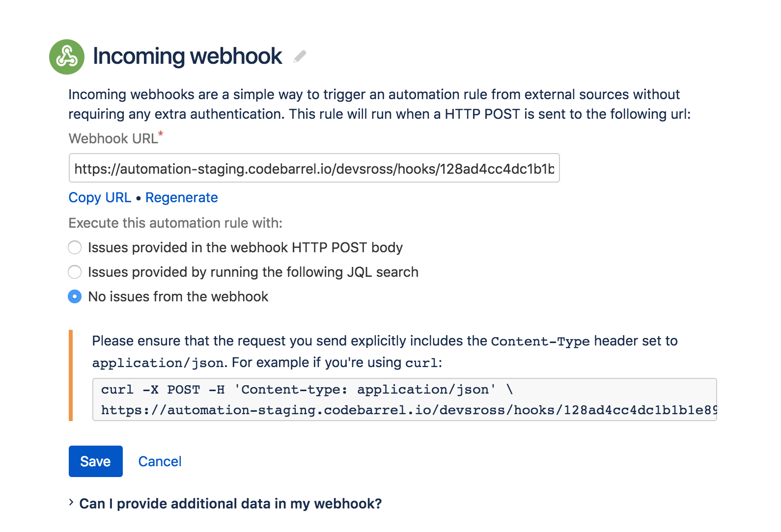Click the Regenerate link
This screenshot has height=532, width=781.
(181, 197)
